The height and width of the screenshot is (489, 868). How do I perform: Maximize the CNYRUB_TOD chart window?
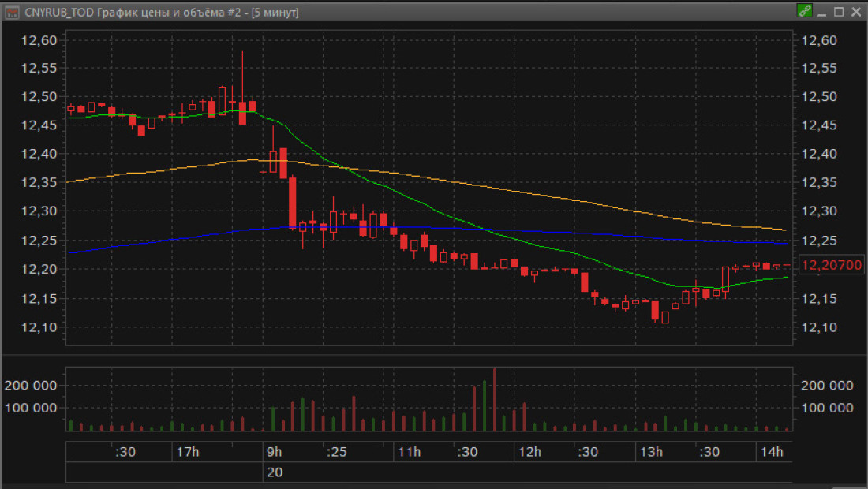click(x=840, y=12)
